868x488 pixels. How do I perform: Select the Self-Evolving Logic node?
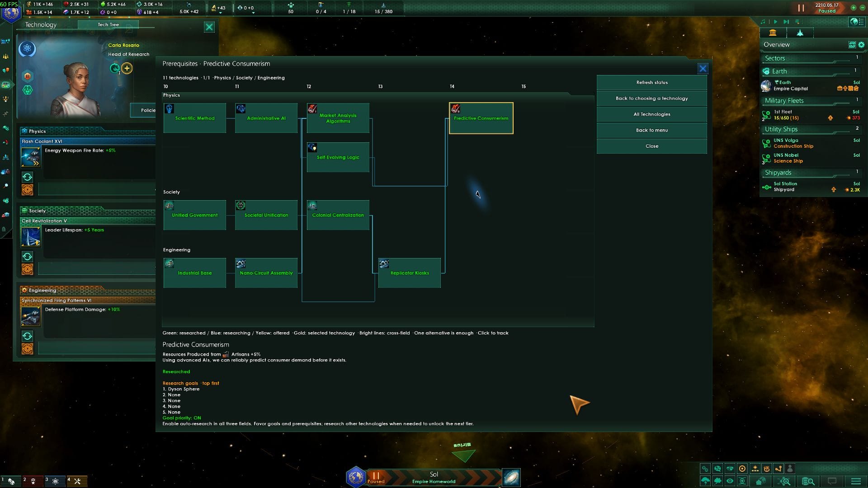point(338,157)
